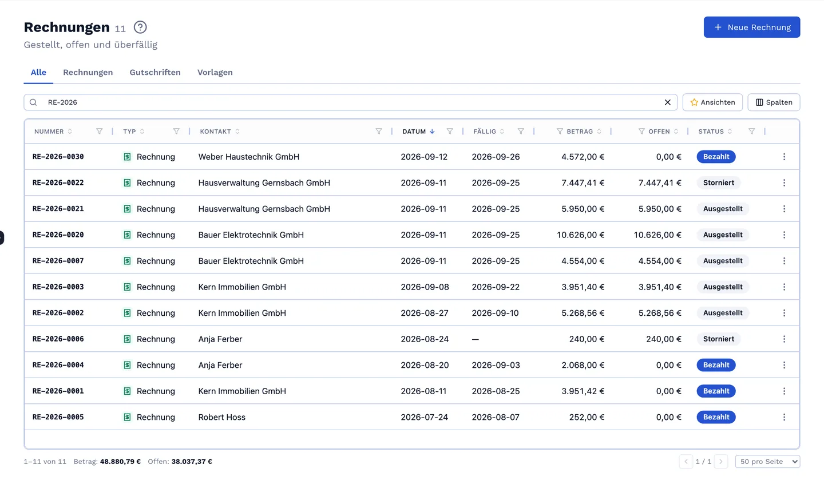Switch to the Rechnungen tab

pos(88,72)
